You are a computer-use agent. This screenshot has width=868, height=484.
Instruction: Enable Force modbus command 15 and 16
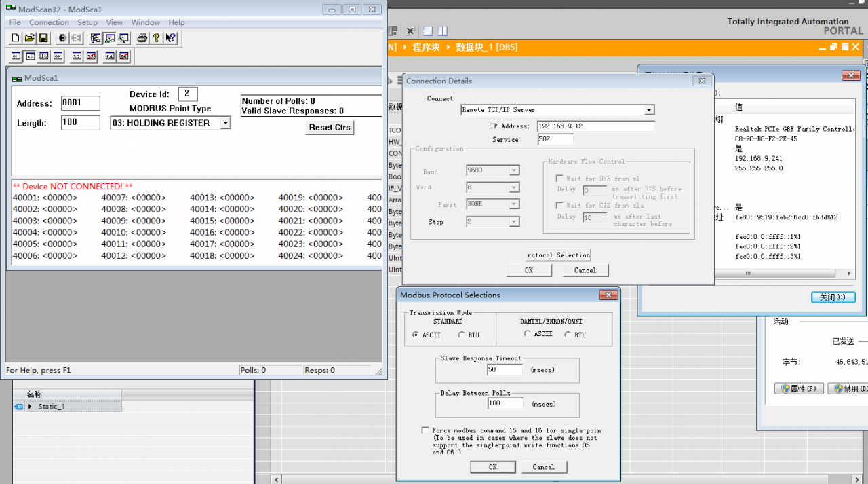coord(425,430)
